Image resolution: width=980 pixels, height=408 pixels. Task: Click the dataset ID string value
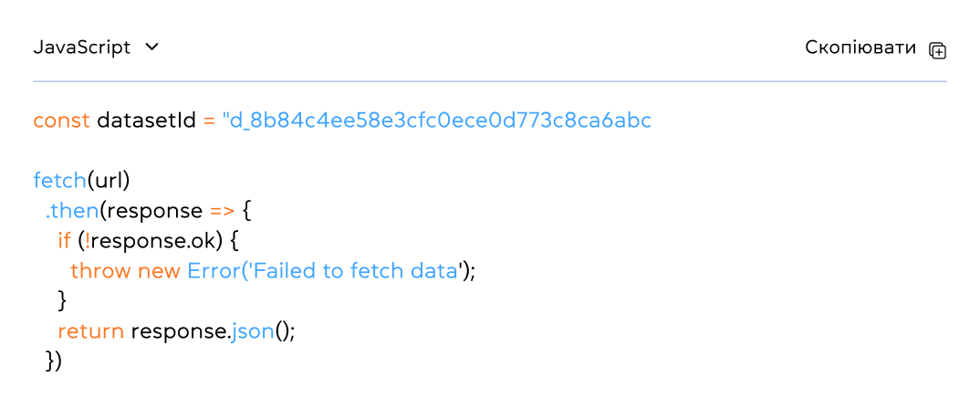click(436, 120)
